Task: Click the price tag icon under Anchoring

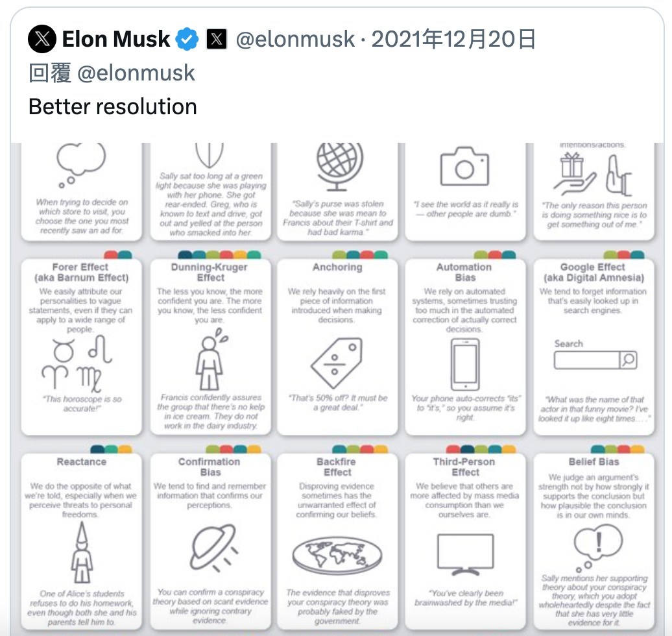Action: click(x=337, y=363)
